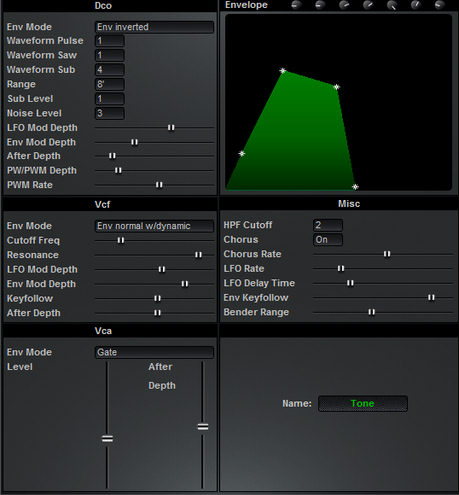Screen dimensions: 459x495
Task: Click the third Envelope knob
Action: (344, 5)
